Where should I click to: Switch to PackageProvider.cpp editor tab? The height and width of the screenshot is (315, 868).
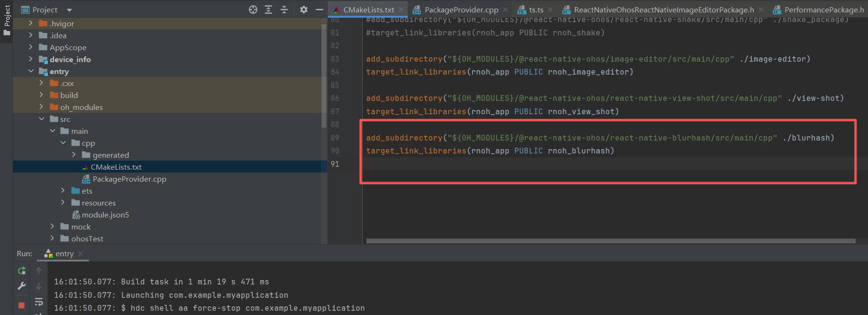tap(461, 10)
